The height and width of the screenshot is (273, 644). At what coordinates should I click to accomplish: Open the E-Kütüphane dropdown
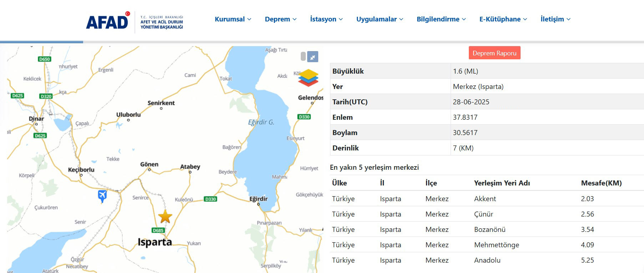click(x=503, y=19)
